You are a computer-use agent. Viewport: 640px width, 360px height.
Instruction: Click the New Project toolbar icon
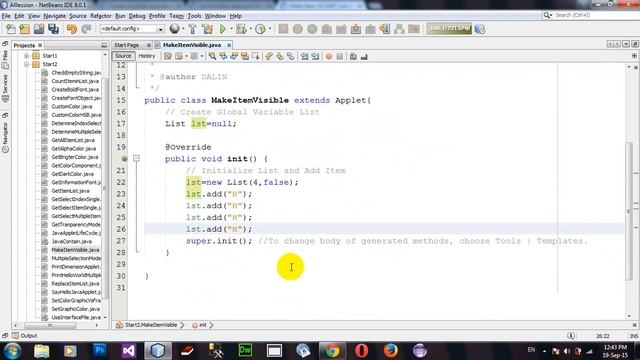pos(25,29)
